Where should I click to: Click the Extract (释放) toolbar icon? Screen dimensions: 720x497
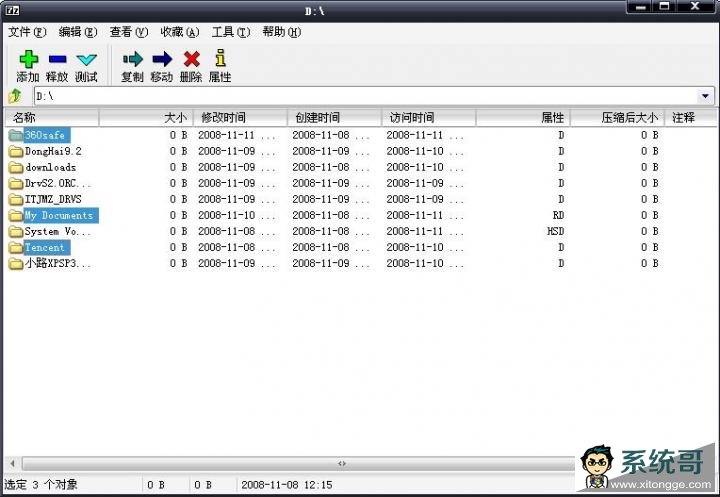coord(57,59)
